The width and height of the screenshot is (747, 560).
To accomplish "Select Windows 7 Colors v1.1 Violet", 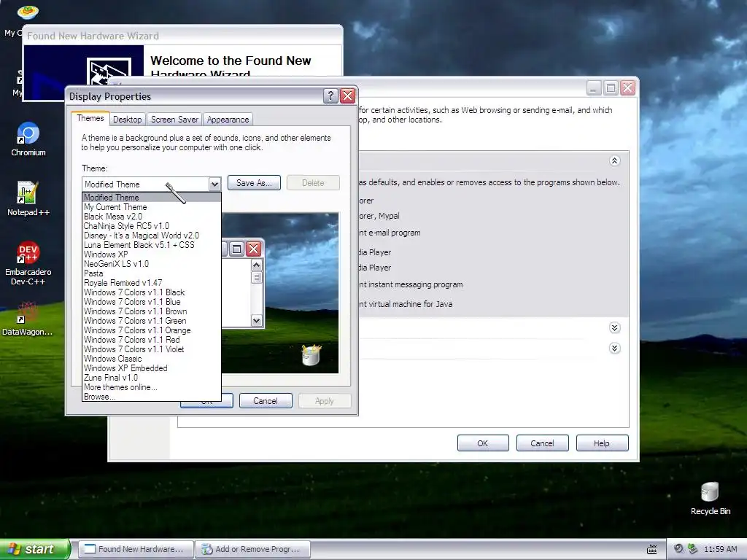I will pos(152,349).
